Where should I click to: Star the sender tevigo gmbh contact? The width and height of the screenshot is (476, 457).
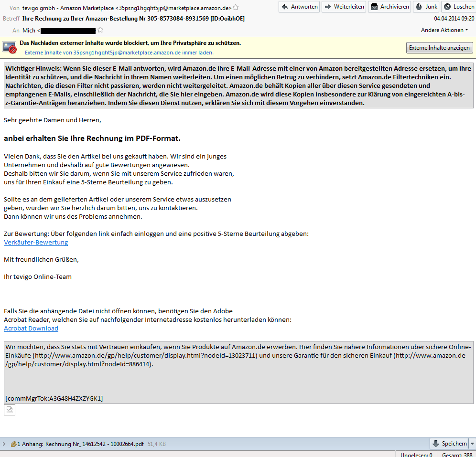(x=236, y=8)
